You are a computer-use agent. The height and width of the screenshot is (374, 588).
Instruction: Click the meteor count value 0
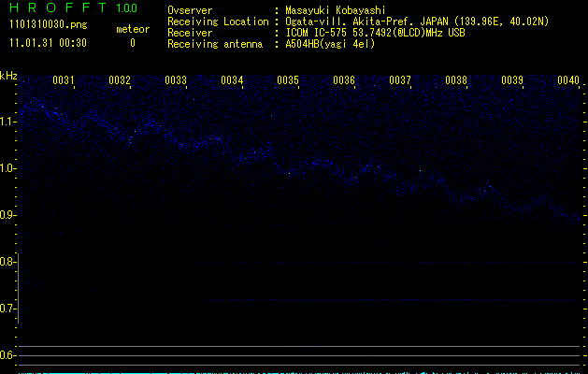[x=133, y=43]
